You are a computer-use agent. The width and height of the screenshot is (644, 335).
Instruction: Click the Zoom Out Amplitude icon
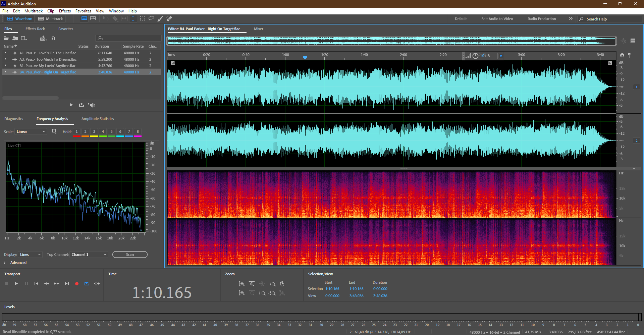click(241, 293)
